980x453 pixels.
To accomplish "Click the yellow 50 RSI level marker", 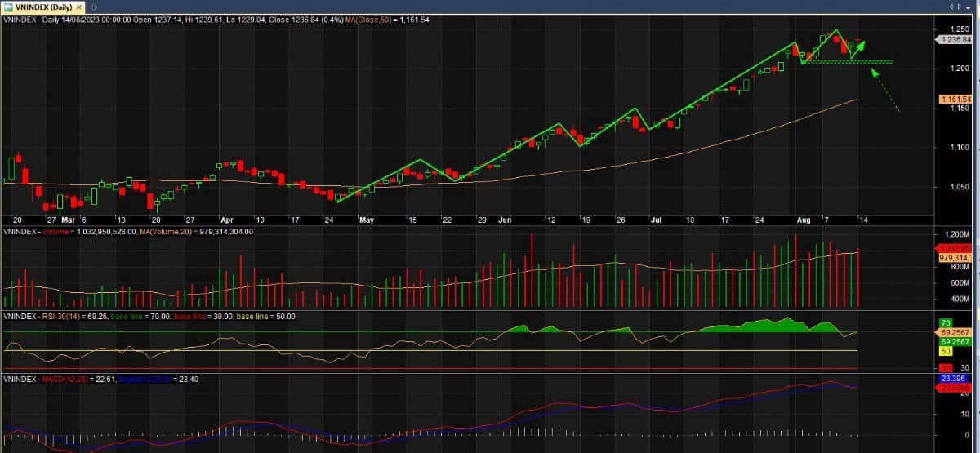I will point(945,350).
